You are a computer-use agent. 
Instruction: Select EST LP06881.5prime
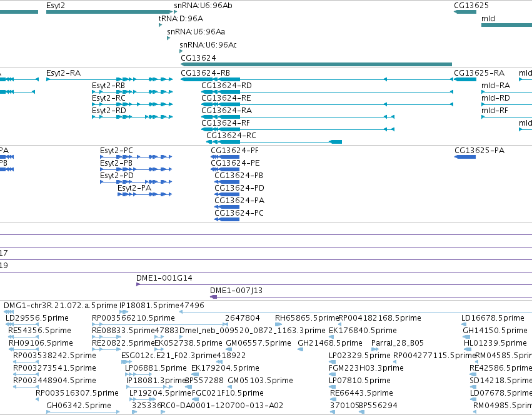point(156,368)
